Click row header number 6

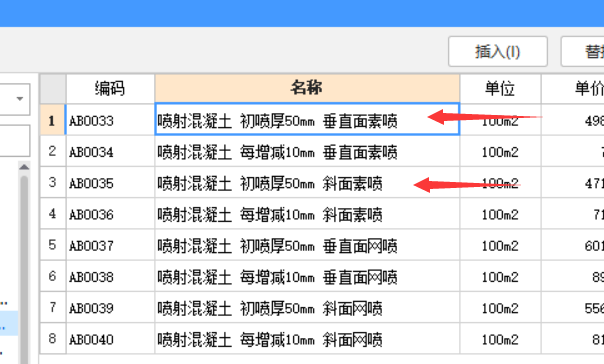click(x=52, y=276)
